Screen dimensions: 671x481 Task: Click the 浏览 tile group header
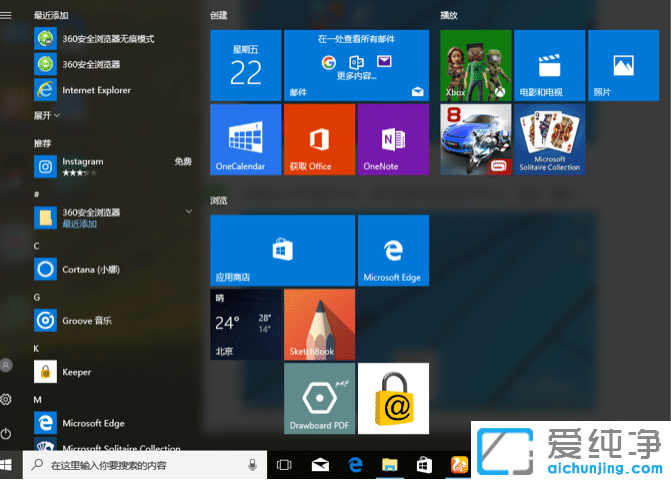click(219, 200)
